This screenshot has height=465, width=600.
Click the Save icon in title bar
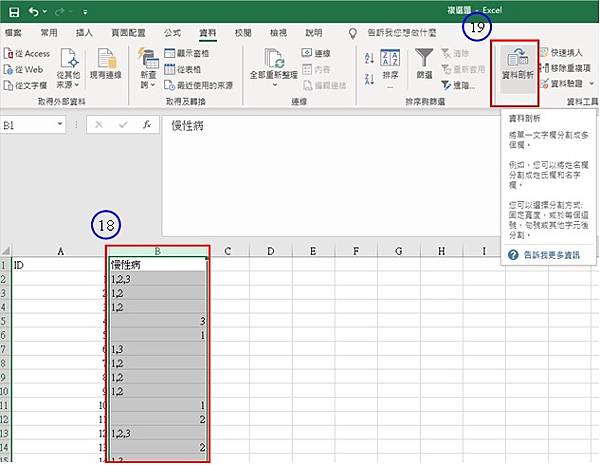click(x=14, y=12)
